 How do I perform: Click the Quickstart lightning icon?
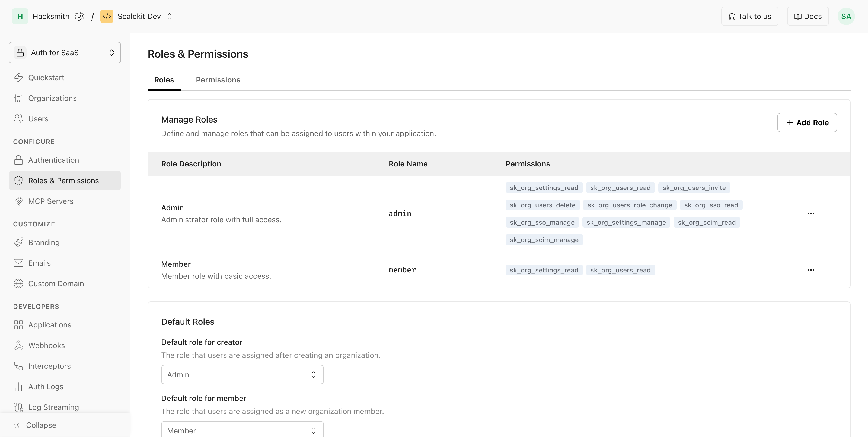(18, 78)
